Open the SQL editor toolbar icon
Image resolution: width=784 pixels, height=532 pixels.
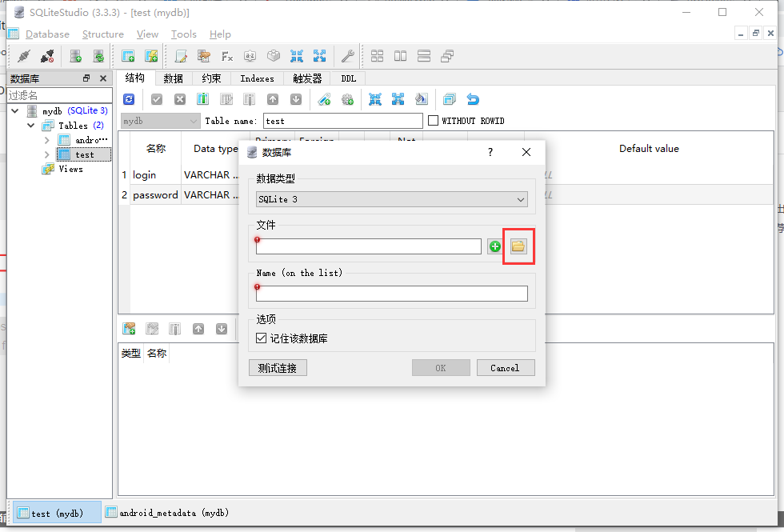181,56
